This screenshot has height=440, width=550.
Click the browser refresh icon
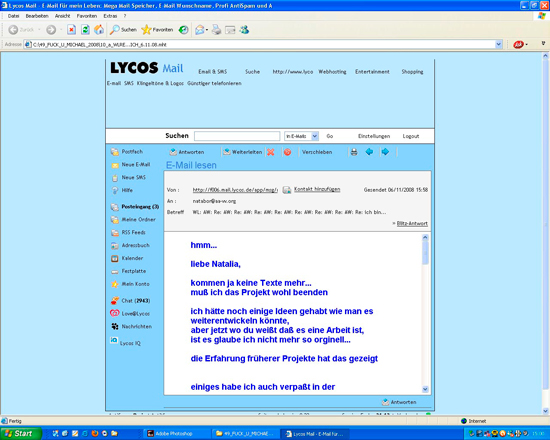[85, 30]
